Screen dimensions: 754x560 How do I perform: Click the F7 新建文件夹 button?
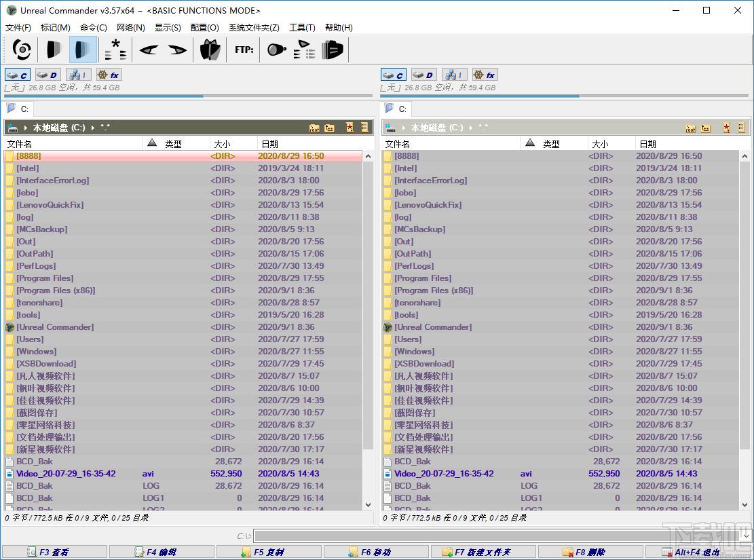point(483,552)
